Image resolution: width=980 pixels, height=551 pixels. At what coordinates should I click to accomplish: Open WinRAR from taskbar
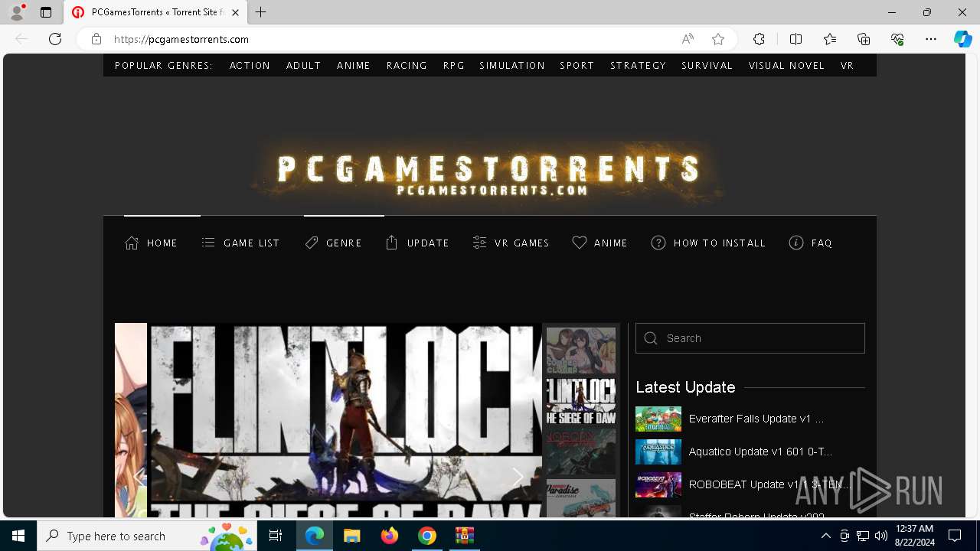pos(465,536)
